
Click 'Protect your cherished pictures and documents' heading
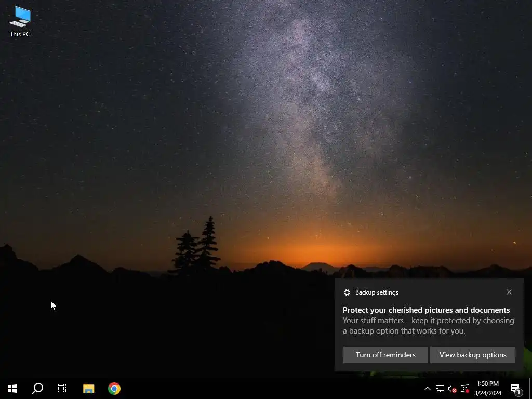[x=426, y=310]
